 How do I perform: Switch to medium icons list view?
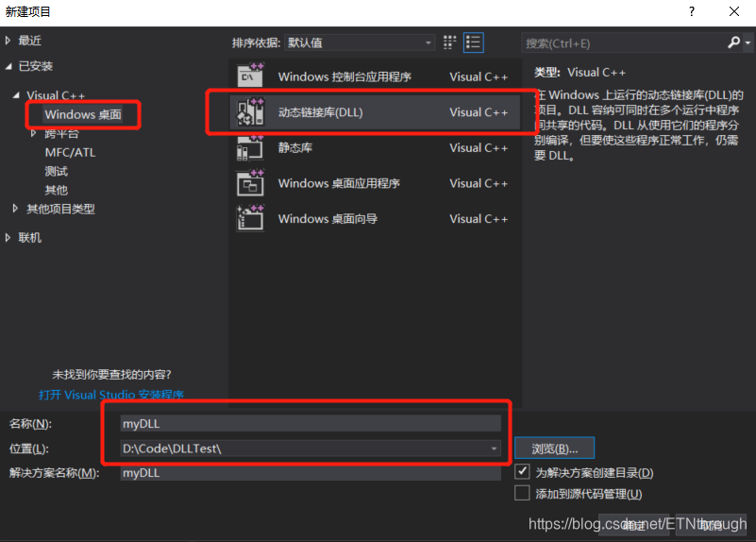[x=474, y=42]
